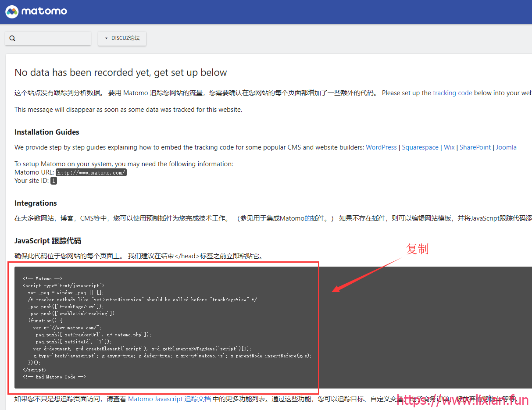Click the 'This message will disappear' sentence

[x=128, y=110]
